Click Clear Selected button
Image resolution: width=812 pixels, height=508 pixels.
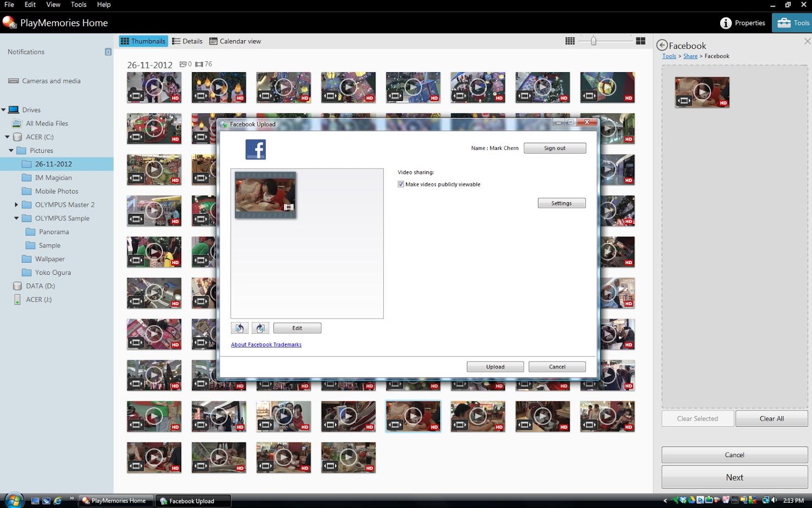coord(697,419)
